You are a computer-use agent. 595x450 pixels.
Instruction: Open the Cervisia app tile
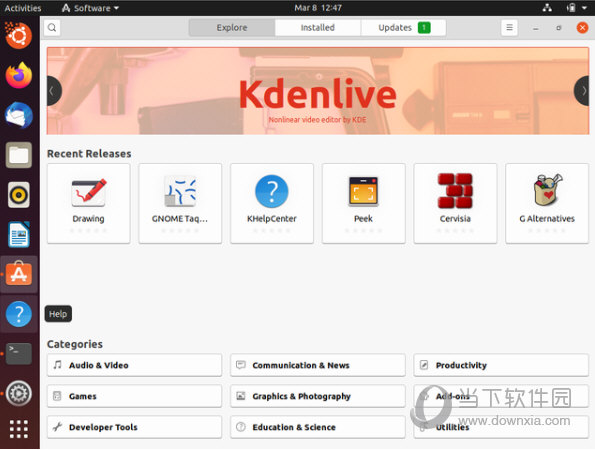455,203
